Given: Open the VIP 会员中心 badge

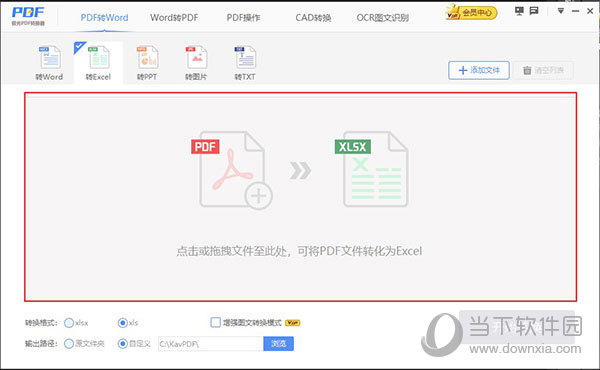Looking at the screenshot, I should 471,13.
